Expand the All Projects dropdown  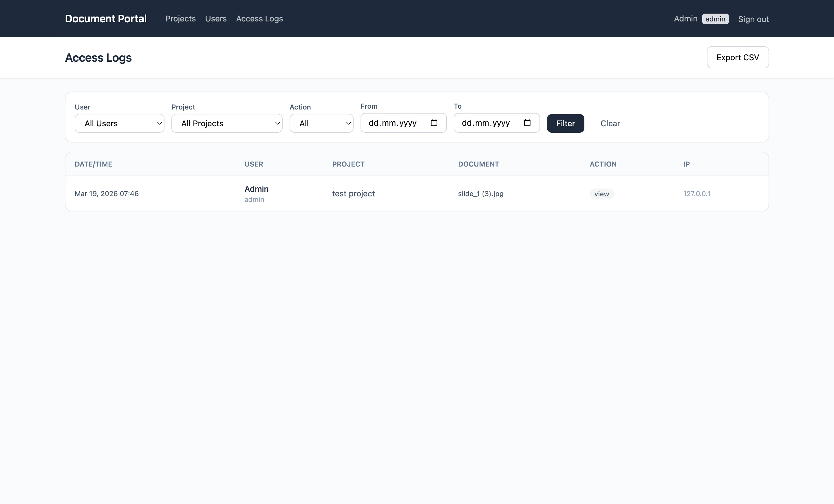pos(227,123)
